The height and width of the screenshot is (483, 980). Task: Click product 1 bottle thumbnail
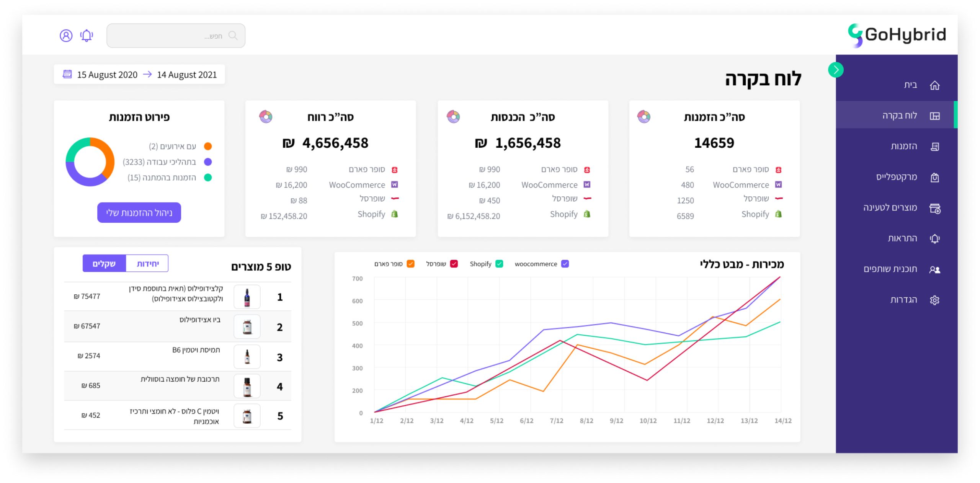coord(247,297)
